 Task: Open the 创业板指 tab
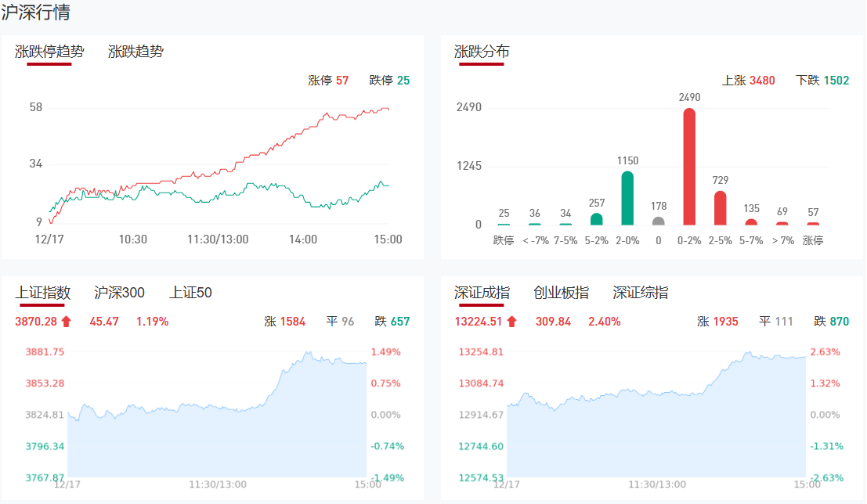(x=561, y=293)
